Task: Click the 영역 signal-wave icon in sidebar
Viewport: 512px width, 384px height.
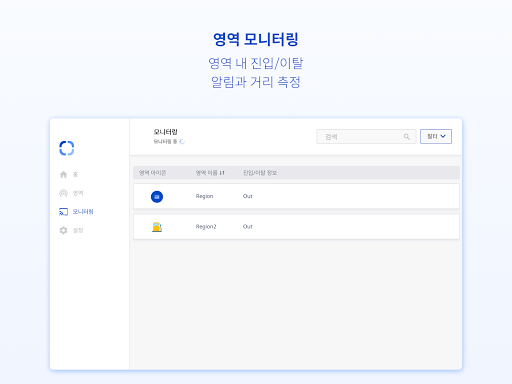Action: [63, 193]
